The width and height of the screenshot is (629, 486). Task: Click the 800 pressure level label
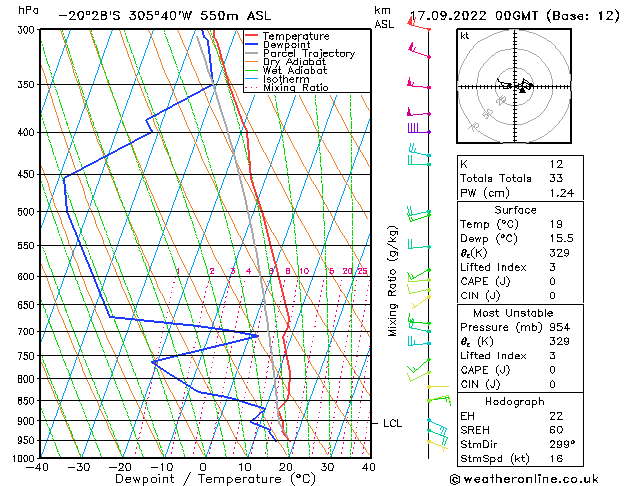click(x=28, y=379)
